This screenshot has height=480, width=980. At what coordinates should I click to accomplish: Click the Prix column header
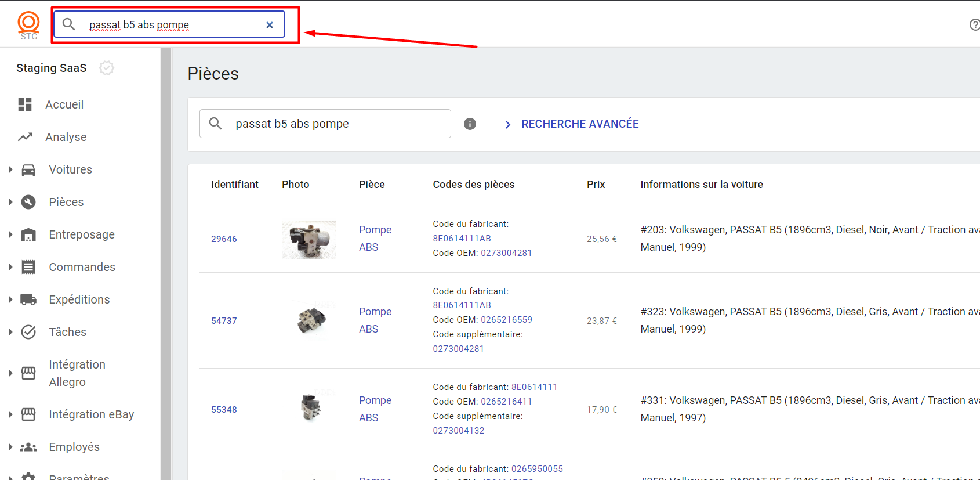tap(596, 185)
